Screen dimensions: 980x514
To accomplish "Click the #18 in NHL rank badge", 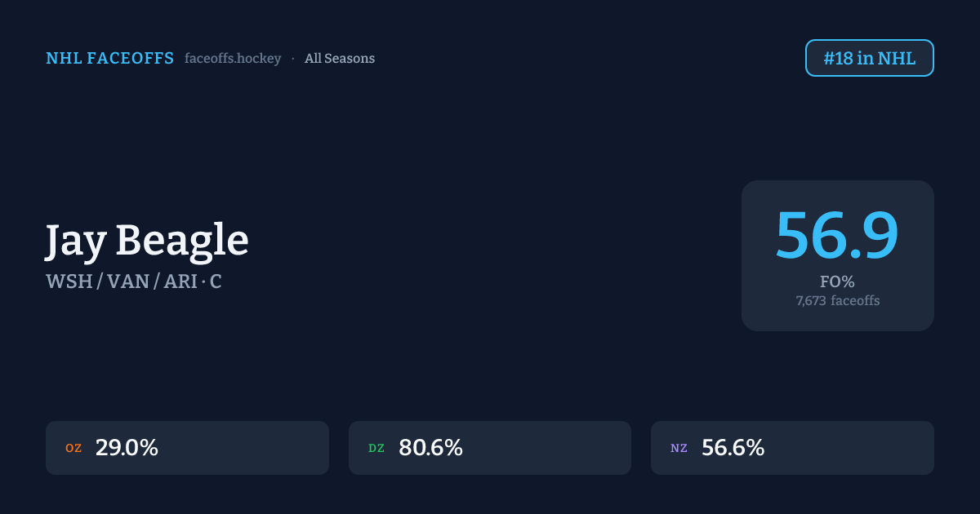I will 869,58.
